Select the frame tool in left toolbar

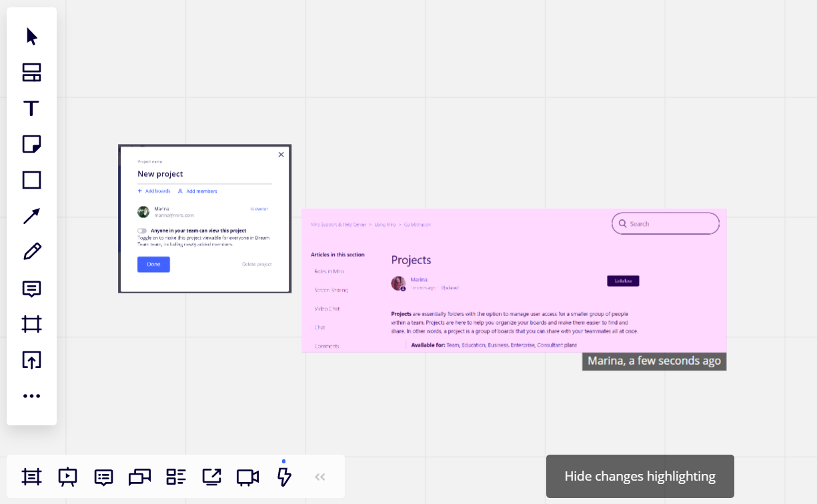[x=31, y=325]
